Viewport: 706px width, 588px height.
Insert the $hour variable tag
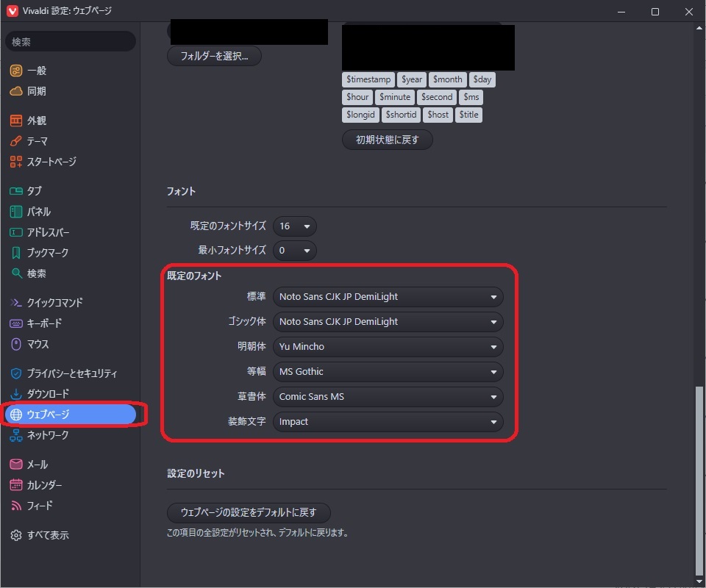click(x=357, y=97)
